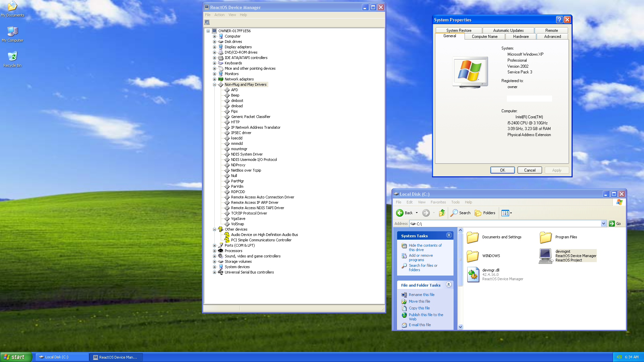The image size is (644, 362).
Task: Click the Display adapters node in Device Manager
Action: [x=238, y=47]
